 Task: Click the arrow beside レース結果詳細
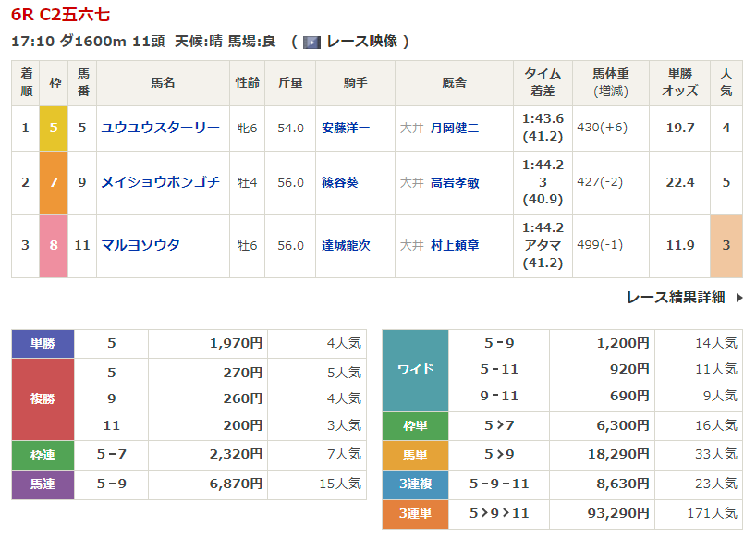point(738,298)
